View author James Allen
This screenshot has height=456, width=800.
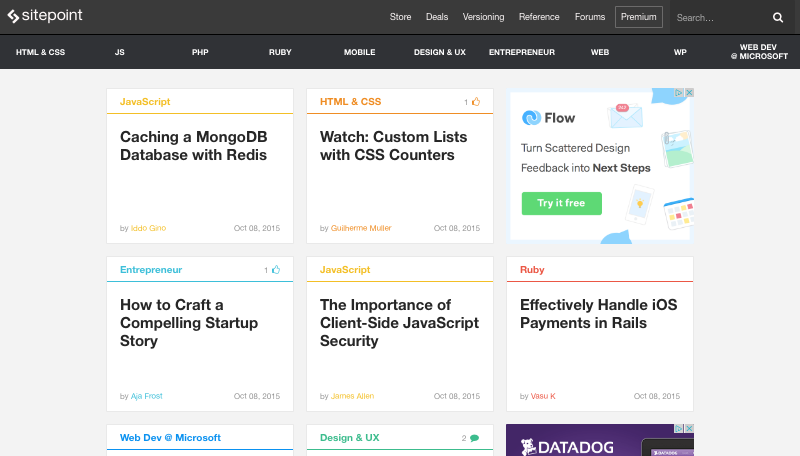coord(353,396)
